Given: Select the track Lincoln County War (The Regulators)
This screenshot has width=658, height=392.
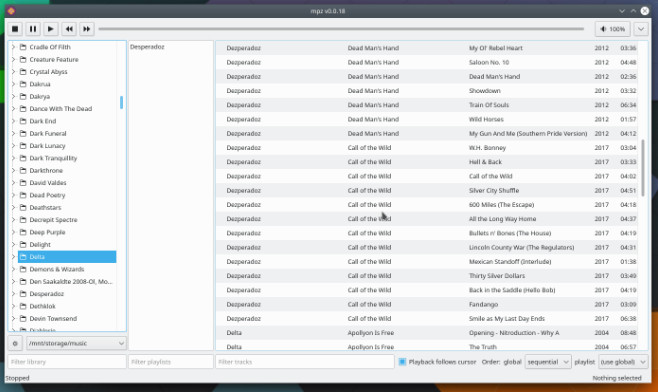Looking at the screenshot, I should [427, 248].
